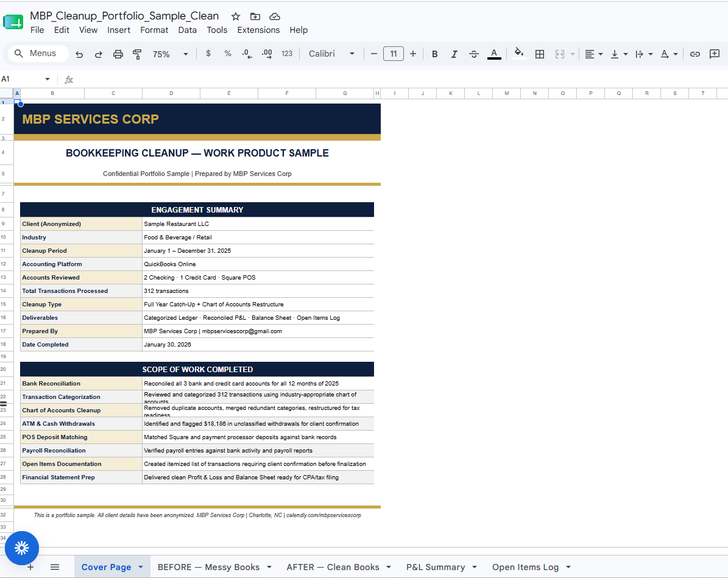Expand merge cells dropdown arrow
The height and width of the screenshot is (578, 728).
point(573,54)
